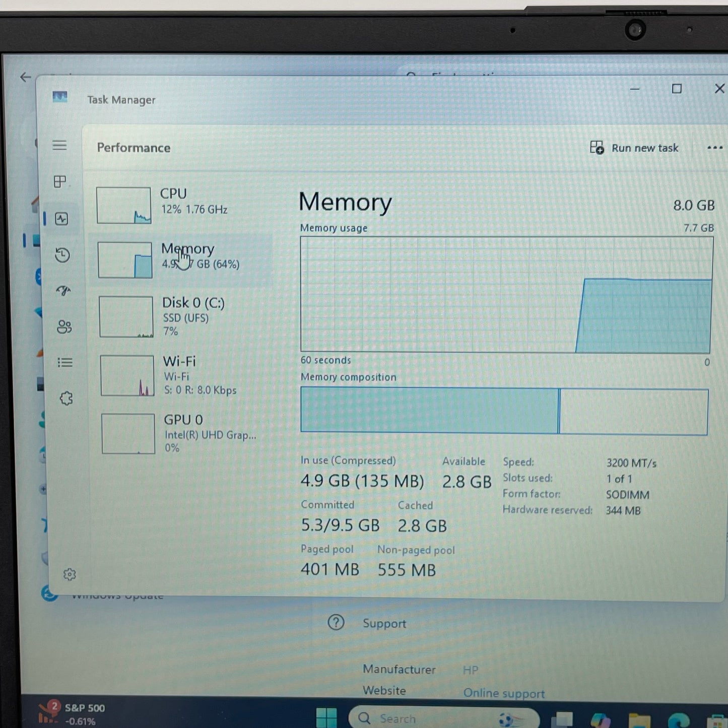Click the '1 of 1' slots used value
The width and height of the screenshot is (728, 728).
pyautogui.click(x=619, y=479)
